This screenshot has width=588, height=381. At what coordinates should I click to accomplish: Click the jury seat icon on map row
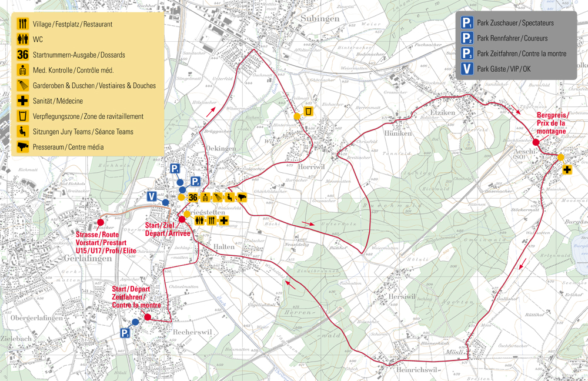pyautogui.click(x=229, y=198)
